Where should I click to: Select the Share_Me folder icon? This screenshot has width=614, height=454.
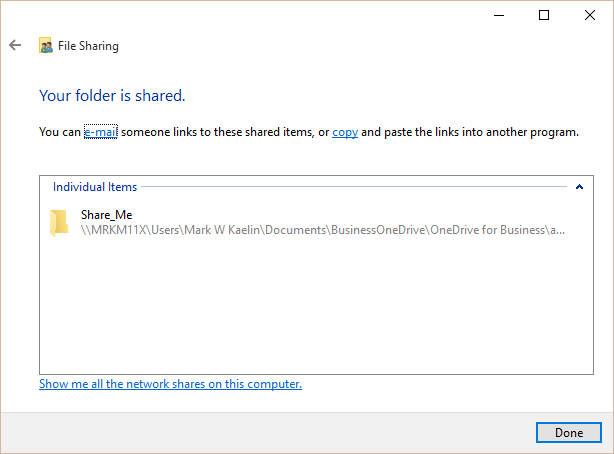pos(59,223)
